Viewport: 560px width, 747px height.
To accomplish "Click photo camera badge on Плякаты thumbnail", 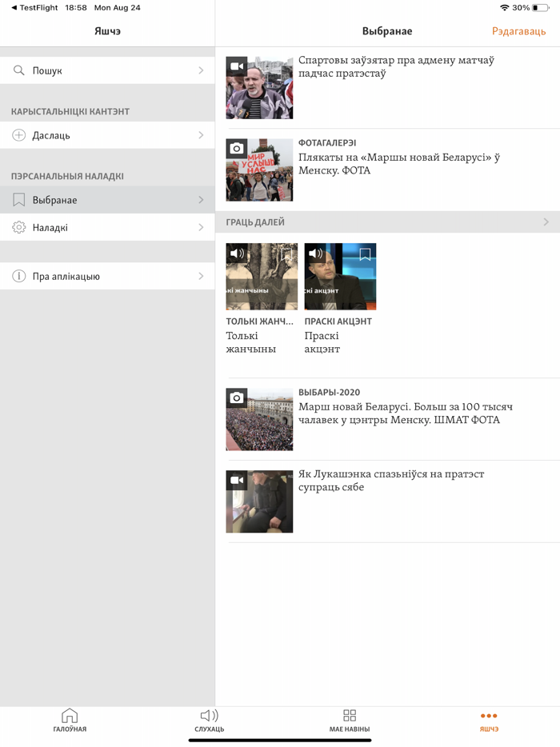I will click(236, 149).
